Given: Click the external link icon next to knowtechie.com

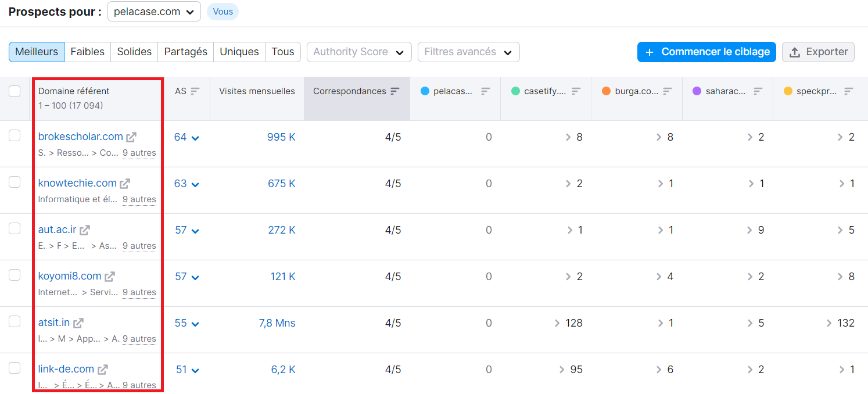Looking at the screenshot, I should (124, 182).
